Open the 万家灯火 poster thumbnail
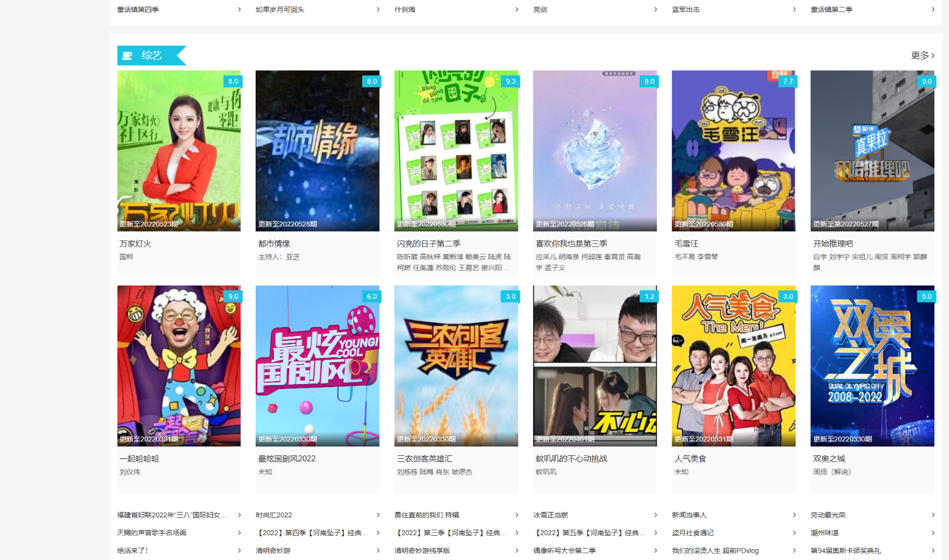This screenshot has height=560, width=949. click(x=179, y=150)
